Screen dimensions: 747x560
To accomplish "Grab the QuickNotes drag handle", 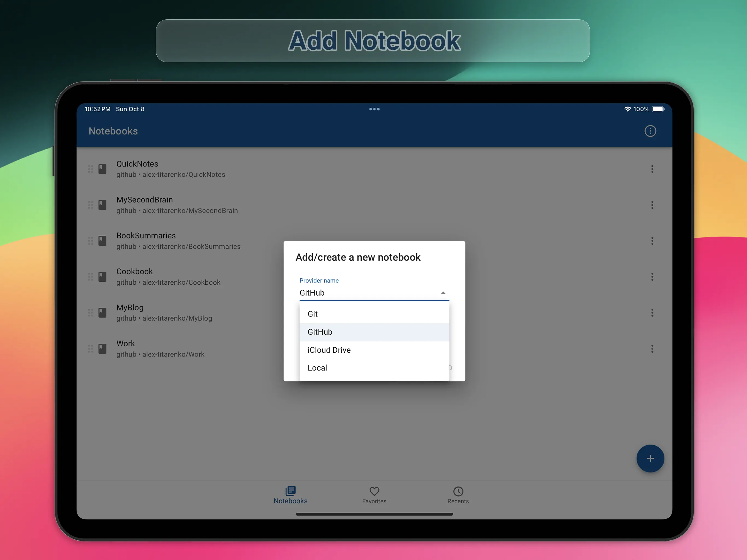I will click(x=91, y=169).
